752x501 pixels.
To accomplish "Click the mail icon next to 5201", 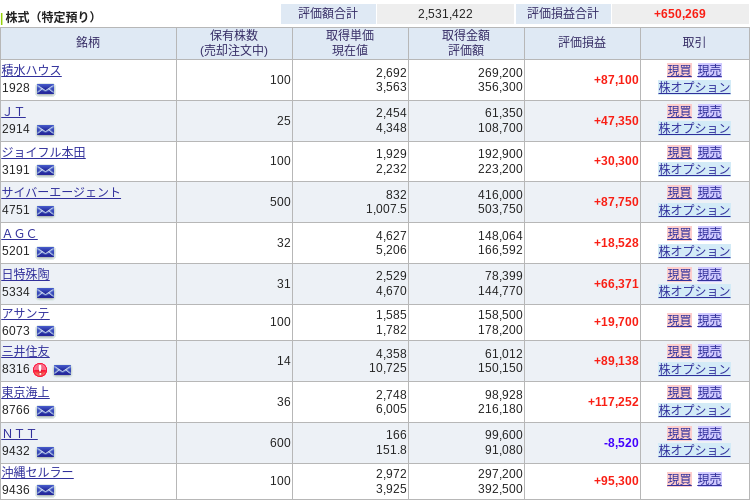I will pyautogui.click(x=46, y=252).
